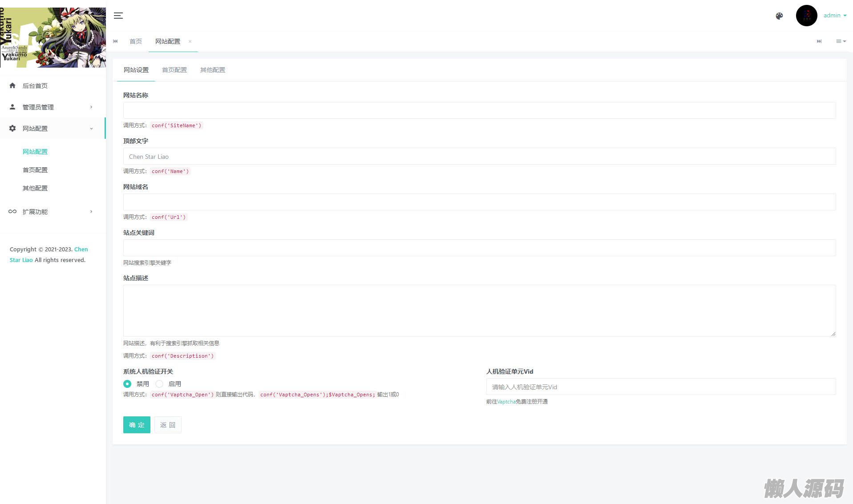Click the gear icon beside 网站配置
This screenshot has width=853, height=504.
pos(12,128)
